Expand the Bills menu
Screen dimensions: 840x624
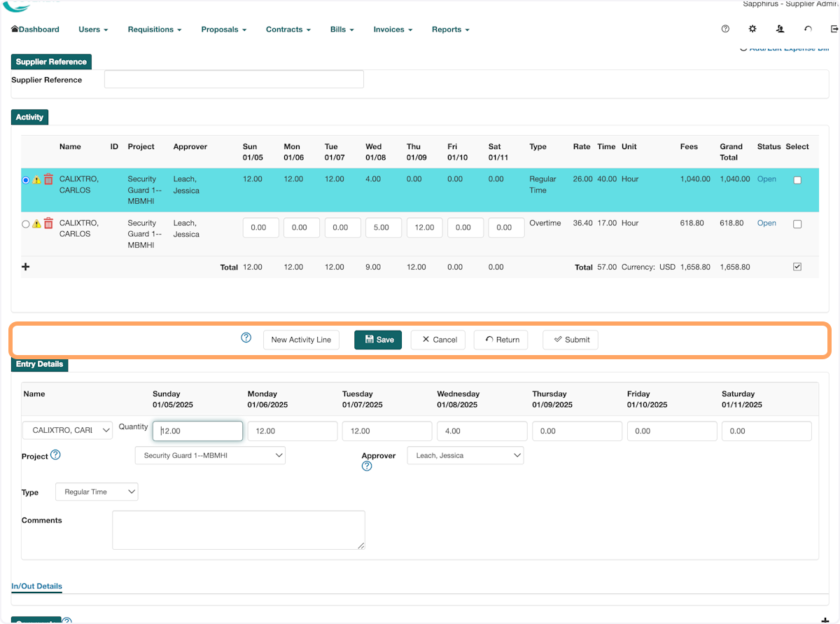pos(342,29)
